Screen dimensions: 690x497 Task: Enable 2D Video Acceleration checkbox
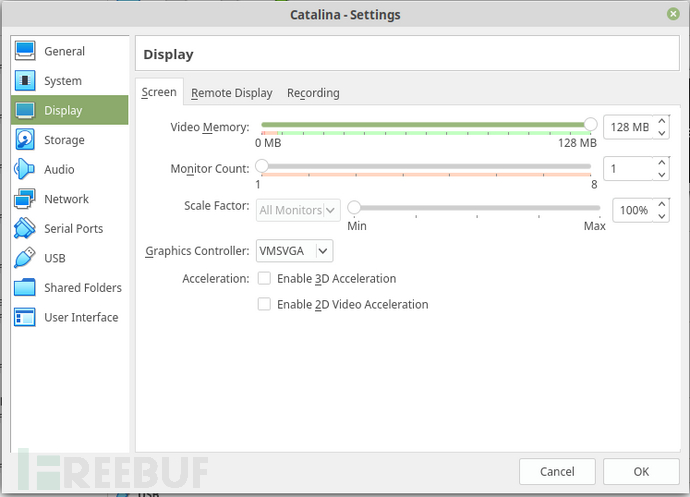pos(264,304)
